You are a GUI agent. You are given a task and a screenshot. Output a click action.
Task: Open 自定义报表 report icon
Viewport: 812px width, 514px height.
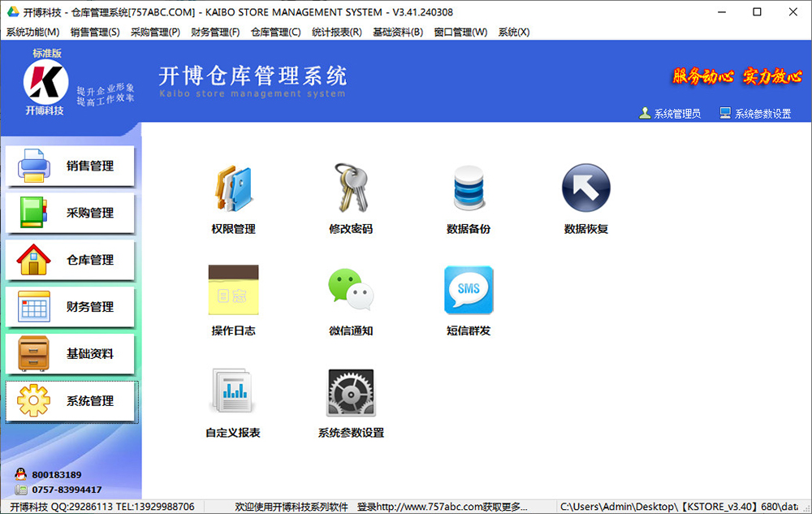click(233, 391)
